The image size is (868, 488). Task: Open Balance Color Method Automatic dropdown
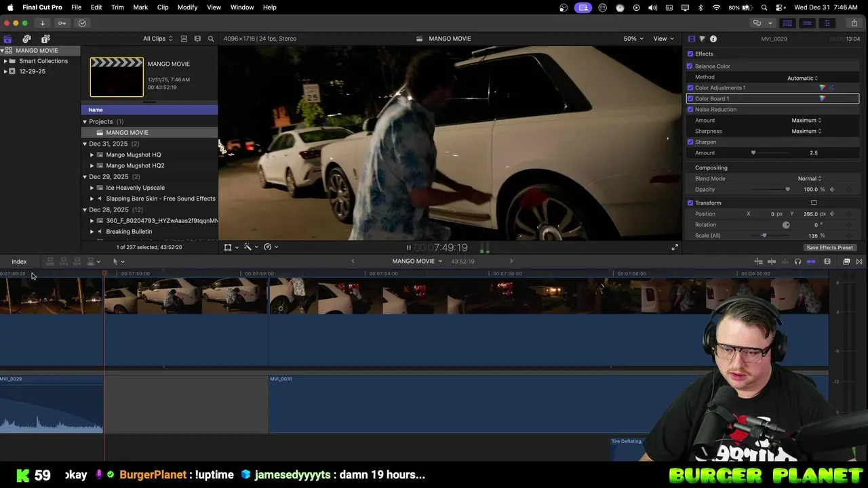803,78
